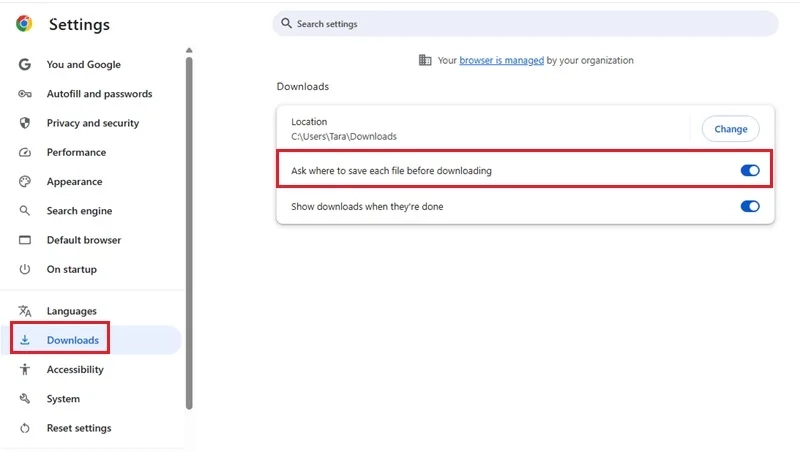The width and height of the screenshot is (800, 452).
Task: Click the sidebar scrollbar up arrow
Action: pos(189,50)
